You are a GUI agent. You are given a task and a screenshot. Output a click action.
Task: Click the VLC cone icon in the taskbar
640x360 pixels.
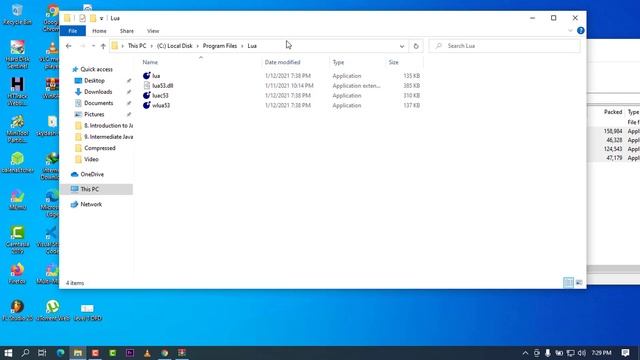click(x=147, y=353)
